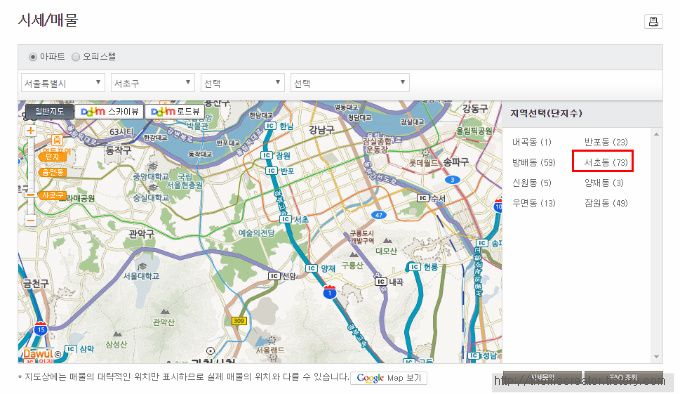Select the 아파트 radio button
This screenshot has height=394, width=680.
[x=33, y=57]
